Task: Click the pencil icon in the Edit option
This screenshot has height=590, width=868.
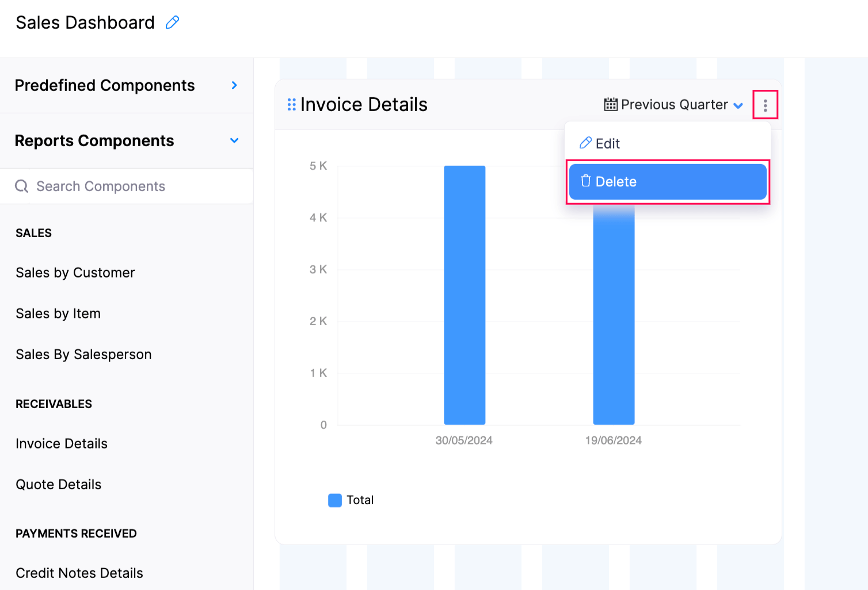Action: click(x=585, y=143)
